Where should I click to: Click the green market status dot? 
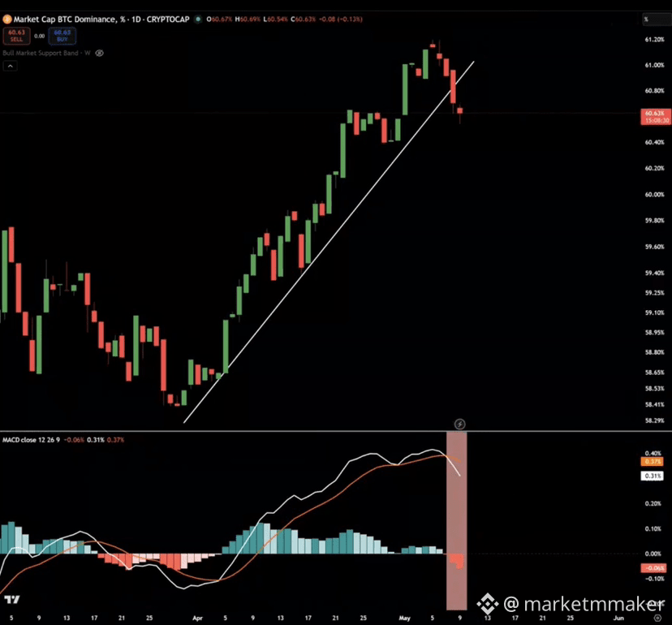tap(198, 19)
